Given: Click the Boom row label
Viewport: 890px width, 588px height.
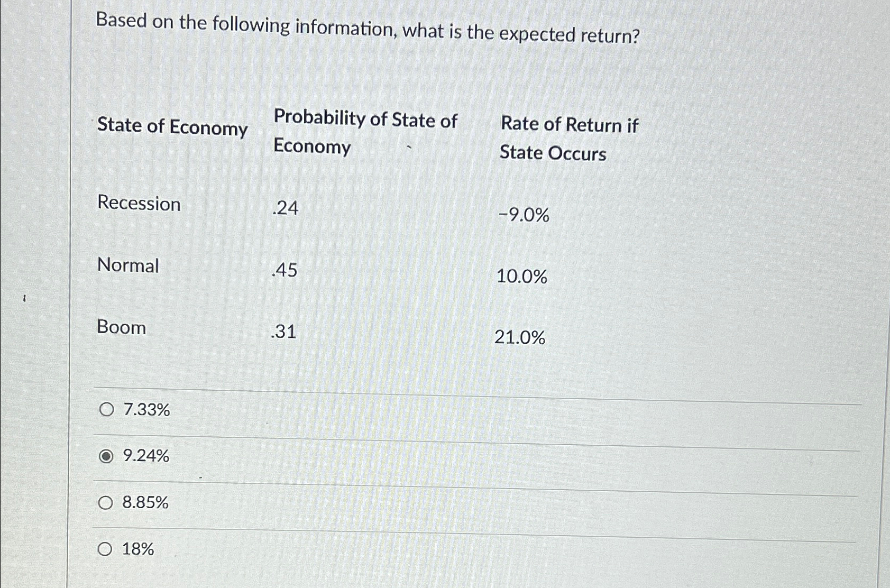Looking at the screenshot, I should [x=121, y=328].
